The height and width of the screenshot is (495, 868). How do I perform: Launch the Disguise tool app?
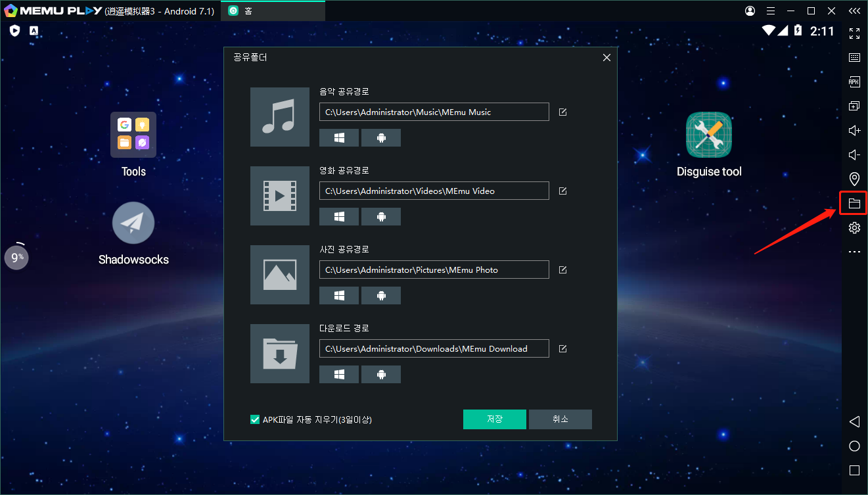click(x=708, y=135)
